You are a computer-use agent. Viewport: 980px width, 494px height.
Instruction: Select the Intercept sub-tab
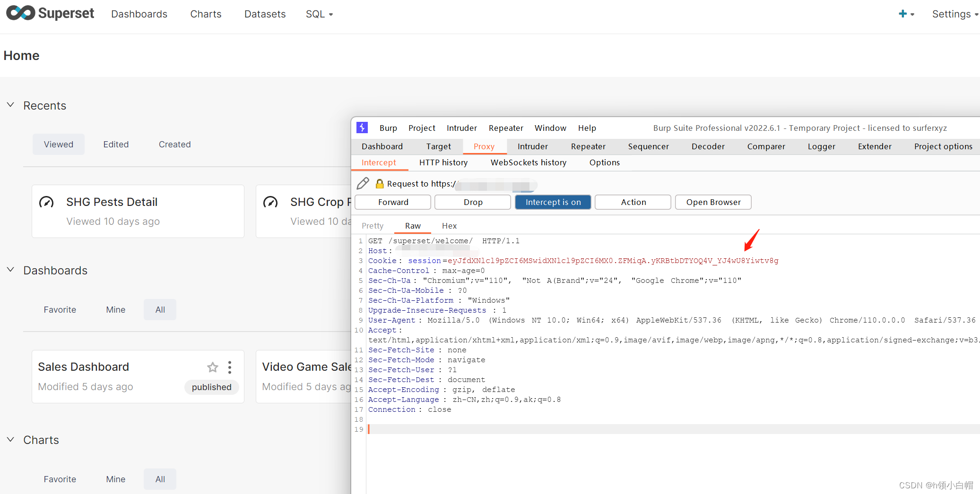[x=379, y=162]
